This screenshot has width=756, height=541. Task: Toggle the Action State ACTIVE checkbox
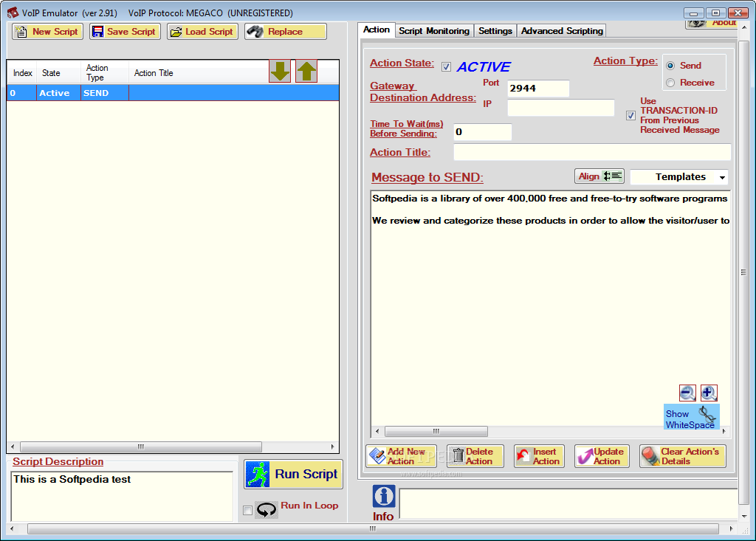446,67
